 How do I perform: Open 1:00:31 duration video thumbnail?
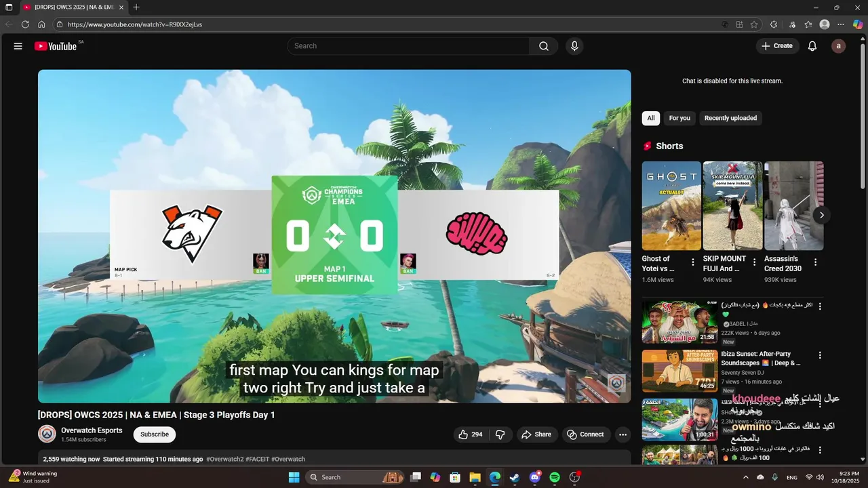679,420
